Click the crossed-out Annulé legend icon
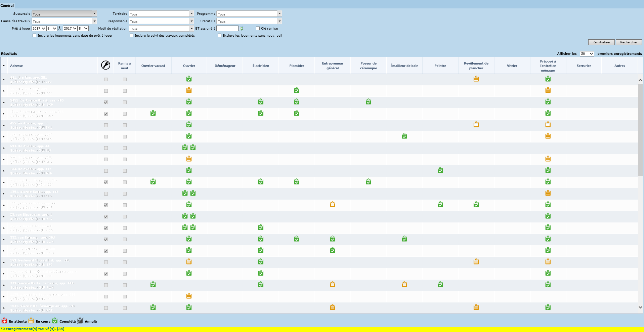 [x=80, y=321]
